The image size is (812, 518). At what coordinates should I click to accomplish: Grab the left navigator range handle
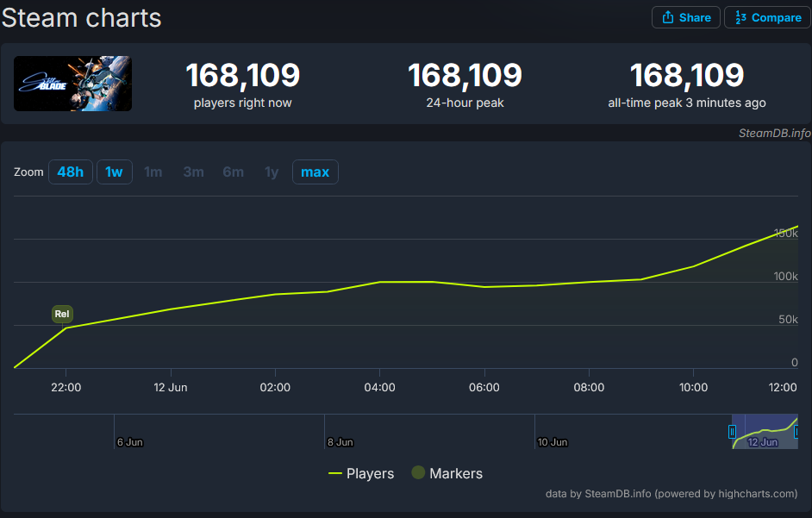pyautogui.click(x=732, y=432)
